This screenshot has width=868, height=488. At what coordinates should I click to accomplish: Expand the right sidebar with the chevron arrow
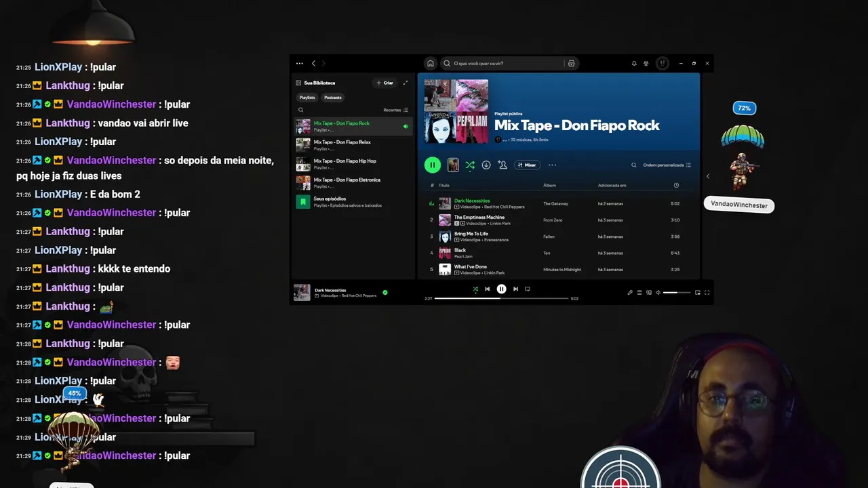pyautogui.click(x=708, y=176)
